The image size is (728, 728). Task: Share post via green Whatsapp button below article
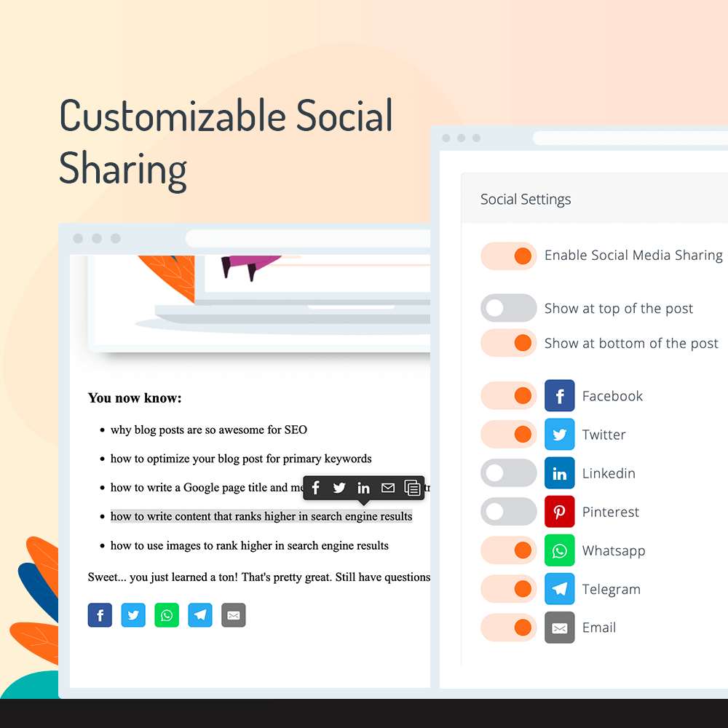pyautogui.click(x=167, y=614)
